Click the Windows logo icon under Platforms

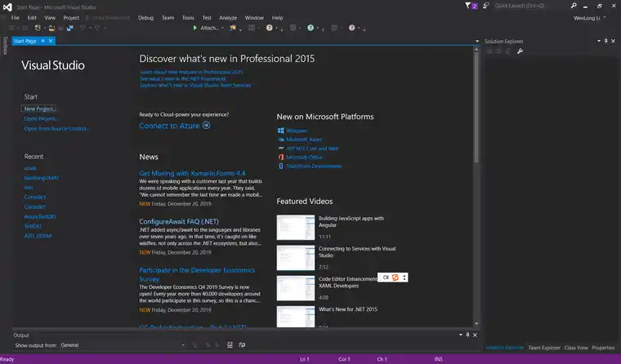pyautogui.click(x=281, y=131)
